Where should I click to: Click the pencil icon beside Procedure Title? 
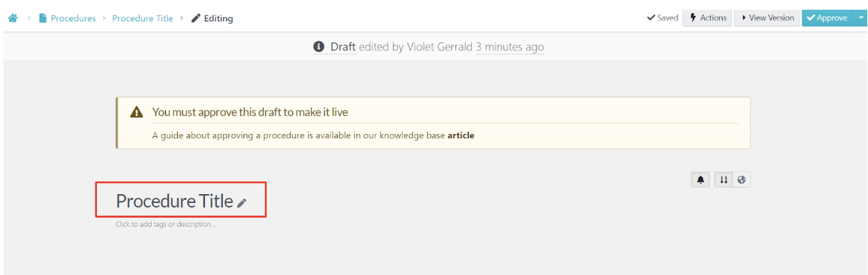(x=242, y=202)
